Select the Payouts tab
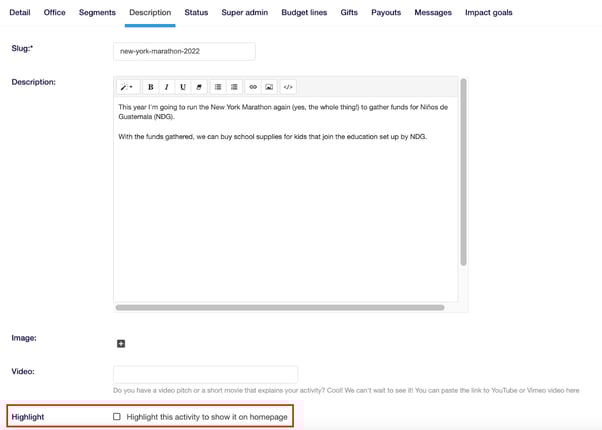 coord(385,13)
